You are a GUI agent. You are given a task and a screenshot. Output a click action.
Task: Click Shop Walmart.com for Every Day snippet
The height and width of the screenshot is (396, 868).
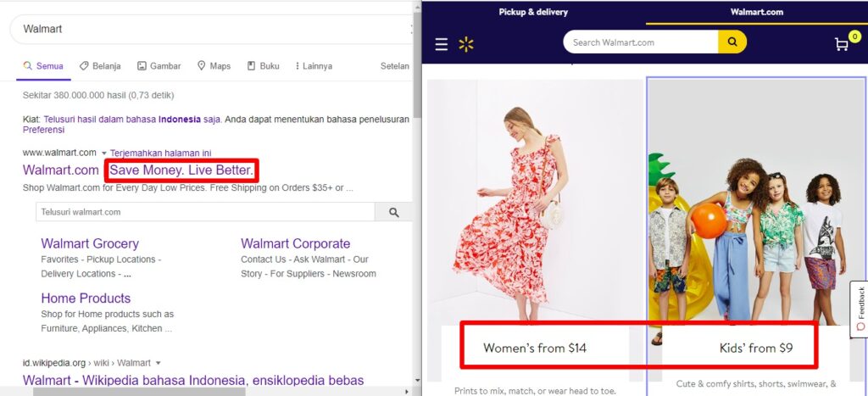tap(187, 187)
